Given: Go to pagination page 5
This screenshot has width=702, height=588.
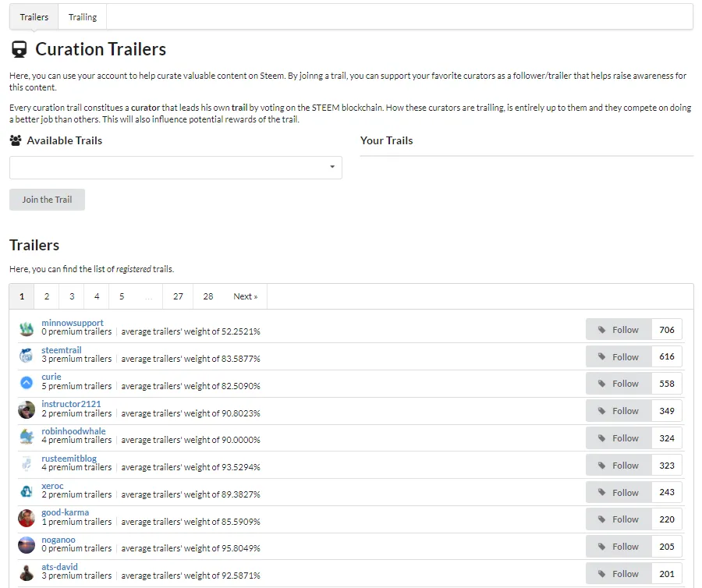Looking at the screenshot, I should tap(122, 296).
